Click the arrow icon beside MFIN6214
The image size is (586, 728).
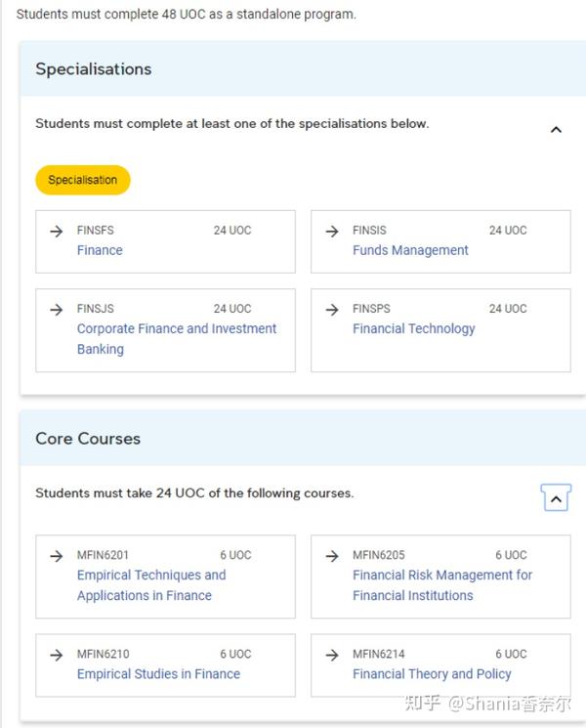pyautogui.click(x=332, y=655)
